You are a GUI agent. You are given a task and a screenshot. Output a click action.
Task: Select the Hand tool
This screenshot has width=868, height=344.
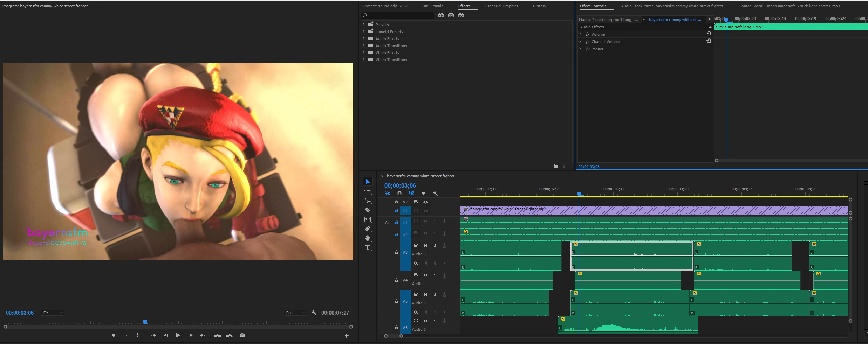coord(368,238)
